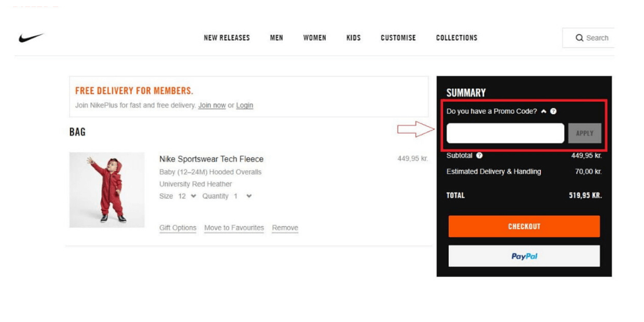Click the orange Checkout button

pyautogui.click(x=524, y=227)
